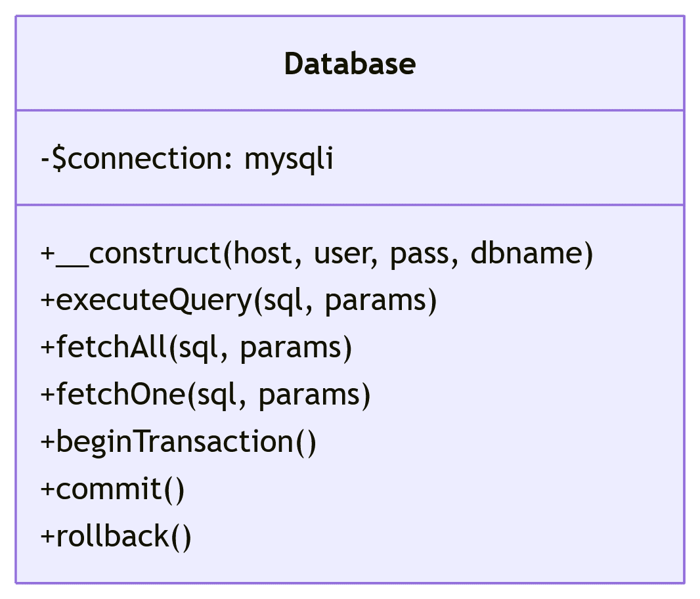The height and width of the screenshot is (599, 700).
Task: Select the +__construct method line
Action: point(317,254)
